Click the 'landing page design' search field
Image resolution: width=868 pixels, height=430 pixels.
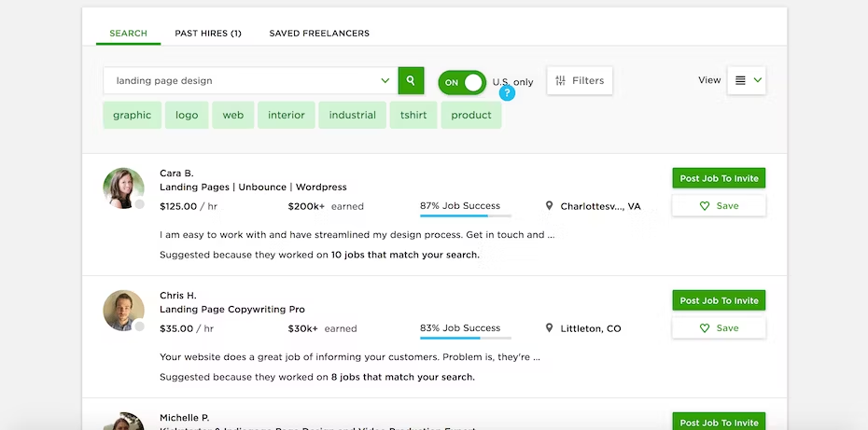click(x=250, y=81)
